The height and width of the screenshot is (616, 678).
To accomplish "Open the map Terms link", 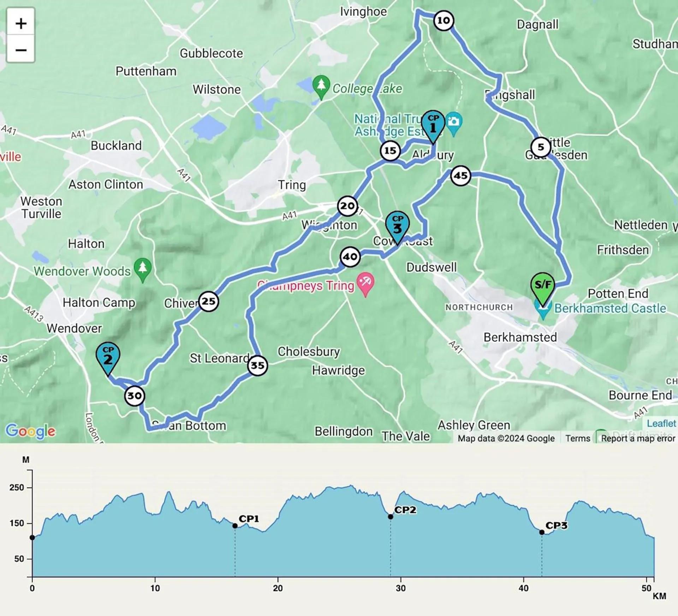I will (x=578, y=438).
